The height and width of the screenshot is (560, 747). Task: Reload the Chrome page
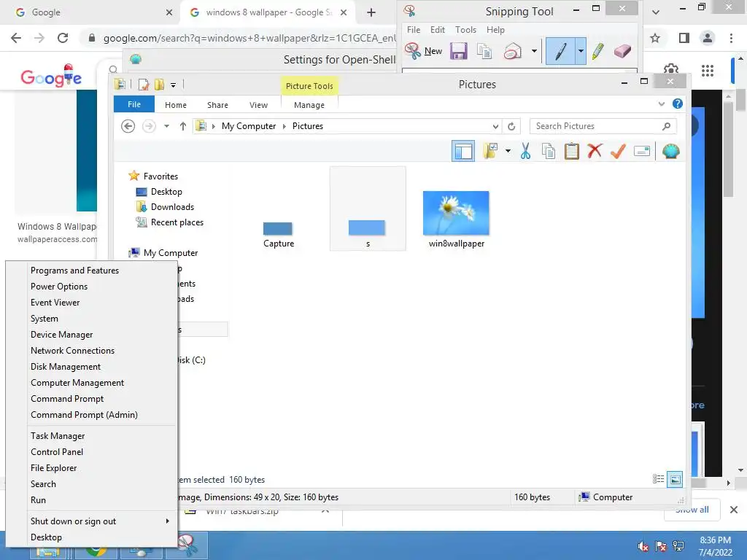tap(63, 38)
